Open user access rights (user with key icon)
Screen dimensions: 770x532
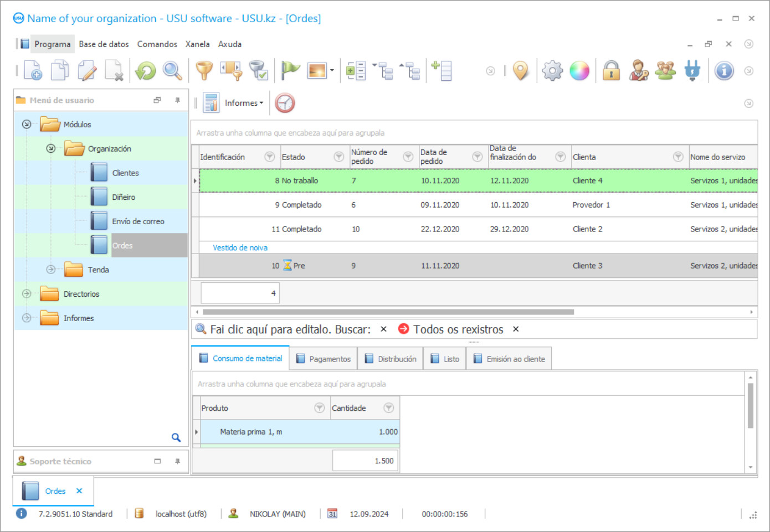point(639,70)
